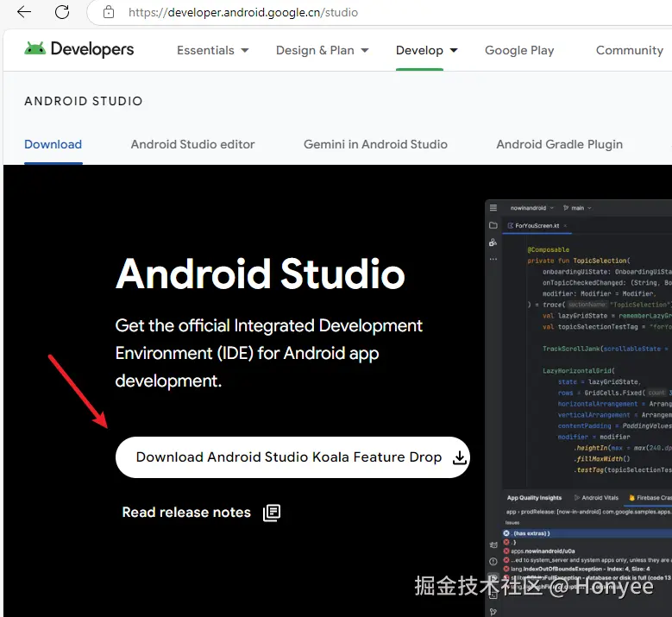Image resolution: width=672 pixels, height=617 pixels.
Task: Click the lock site info icon
Action: click(109, 12)
